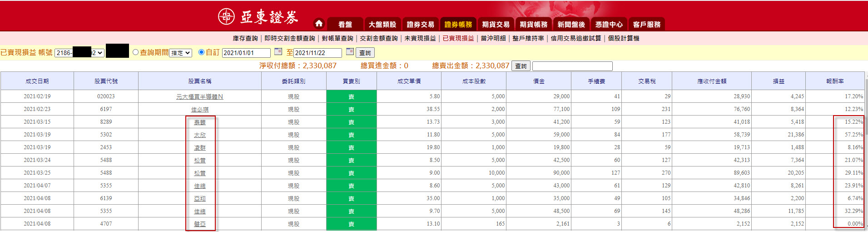Click the 成交單價 column header
Image resolution: width=868 pixels, height=232 pixels.
(x=409, y=81)
